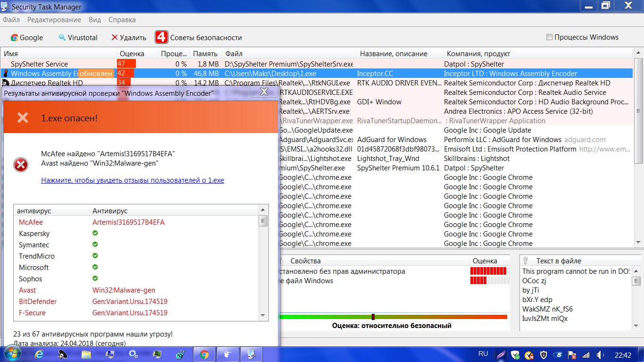This screenshot has width=644, height=362.
Task: Select the Google Update process row
Action: [456, 130]
